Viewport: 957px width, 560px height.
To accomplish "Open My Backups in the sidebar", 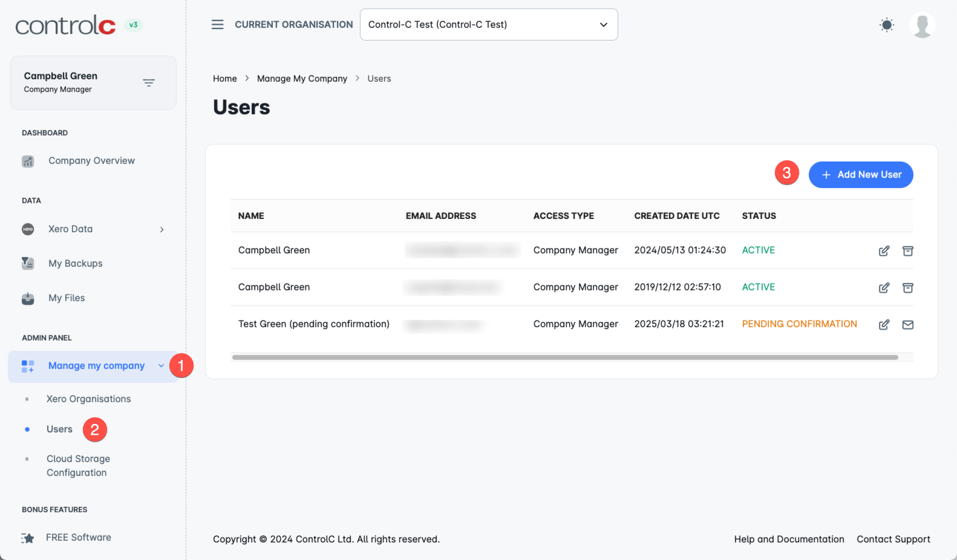I will click(x=75, y=263).
